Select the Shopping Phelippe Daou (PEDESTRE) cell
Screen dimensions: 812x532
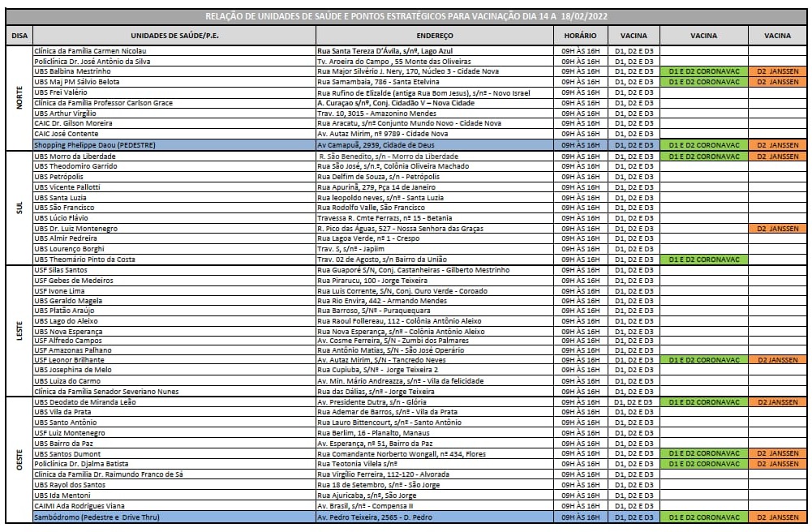point(173,145)
